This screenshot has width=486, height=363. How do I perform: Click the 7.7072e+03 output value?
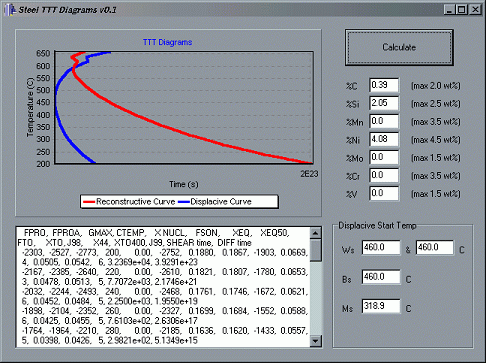[130, 282]
